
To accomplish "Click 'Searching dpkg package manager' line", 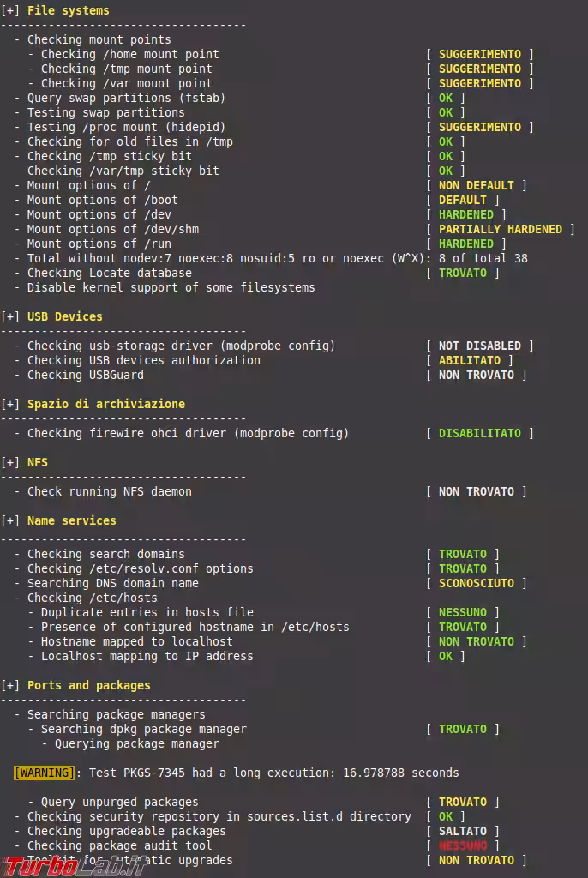I will click(x=144, y=729).
